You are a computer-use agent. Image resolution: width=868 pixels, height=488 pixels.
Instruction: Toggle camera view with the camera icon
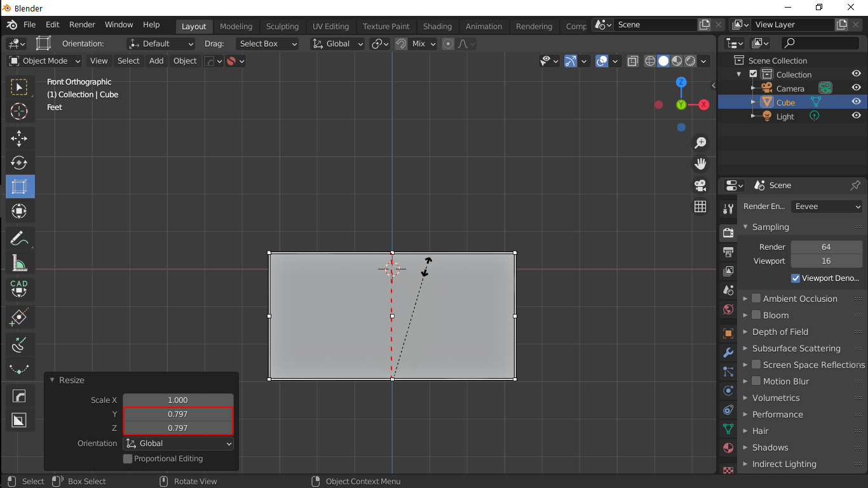click(x=700, y=186)
